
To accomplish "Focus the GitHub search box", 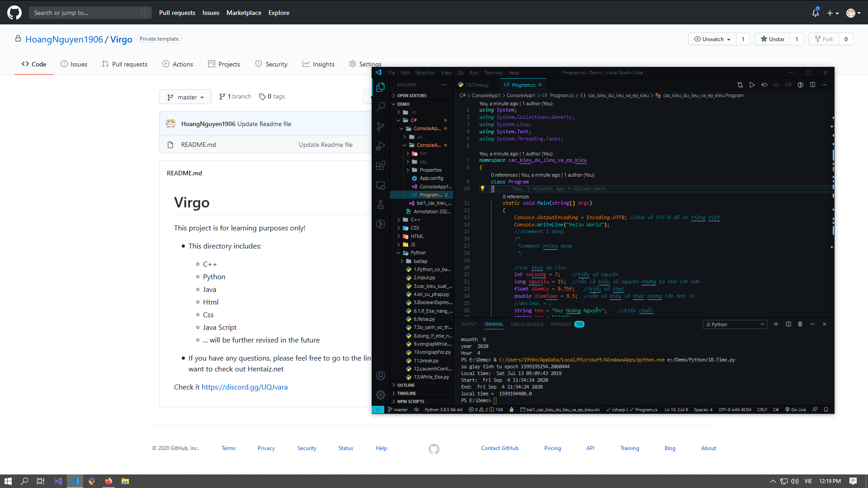I will point(90,13).
